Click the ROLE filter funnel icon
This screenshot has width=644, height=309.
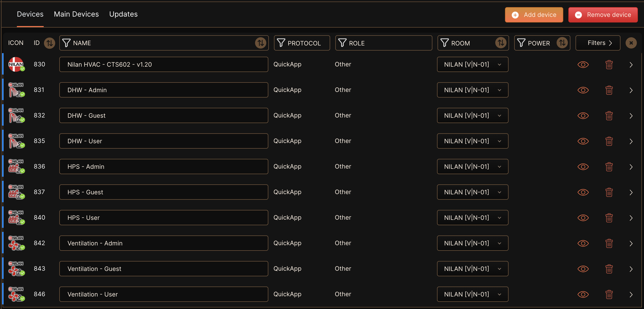(342, 43)
